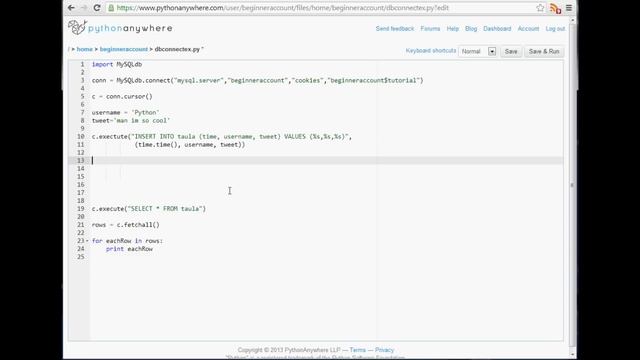The height and width of the screenshot is (360, 640).
Task: Go back with the browser back arrow
Action: [71, 8]
